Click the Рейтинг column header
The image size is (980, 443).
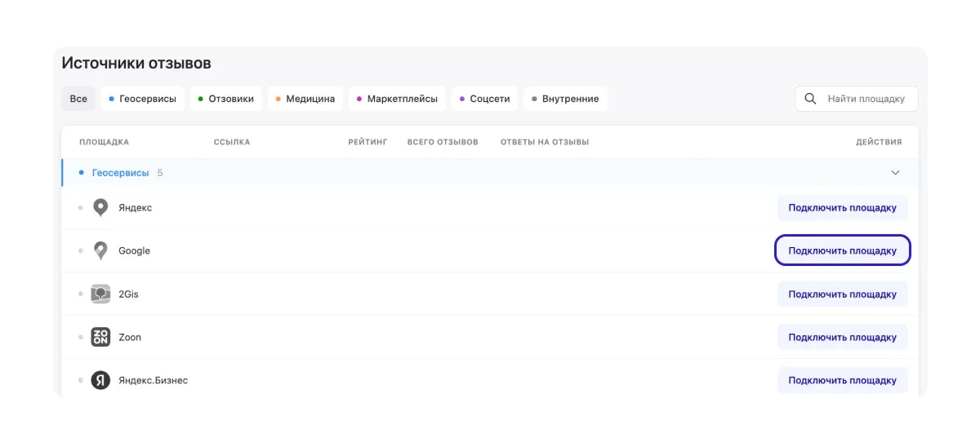pyautogui.click(x=367, y=142)
